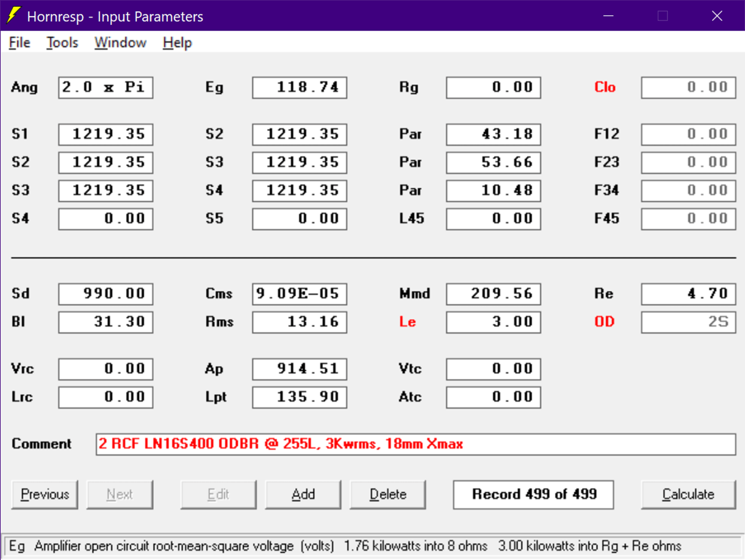Viewport: 745px width, 560px height.
Task: Select the Lpt field 135.90
Action: click(x=299, y=397)
